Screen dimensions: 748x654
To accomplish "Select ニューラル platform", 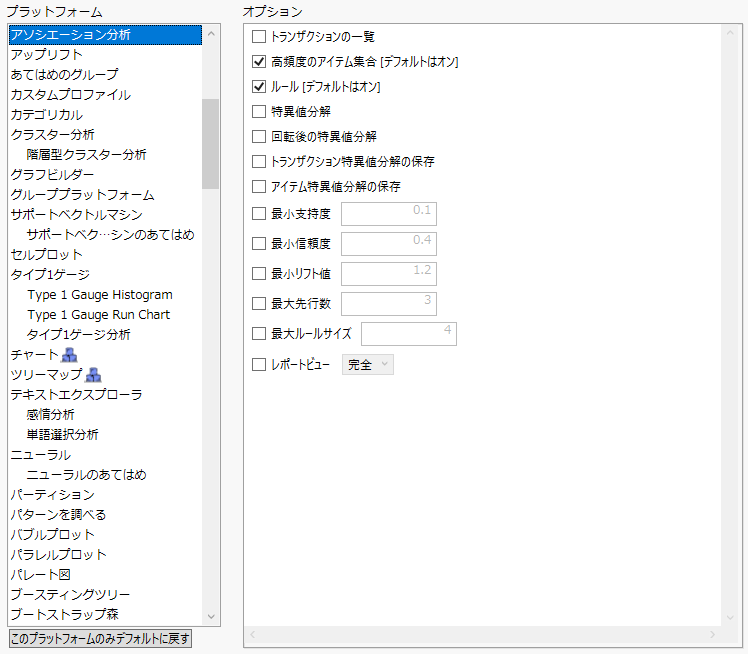I will pyautogui.click(x=105, y=455).
